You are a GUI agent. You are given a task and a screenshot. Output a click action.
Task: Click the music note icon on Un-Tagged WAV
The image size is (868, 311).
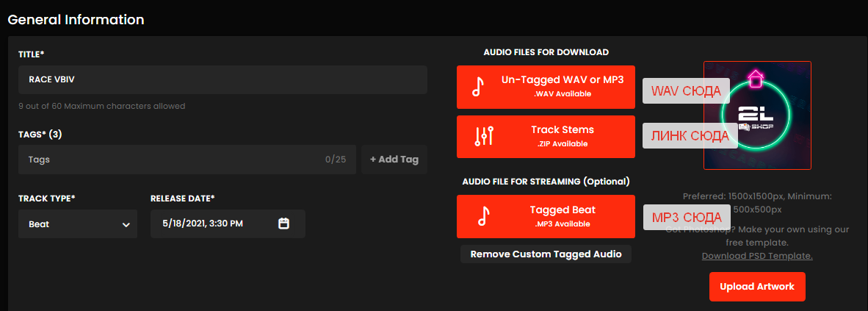(x=477, y=87)
